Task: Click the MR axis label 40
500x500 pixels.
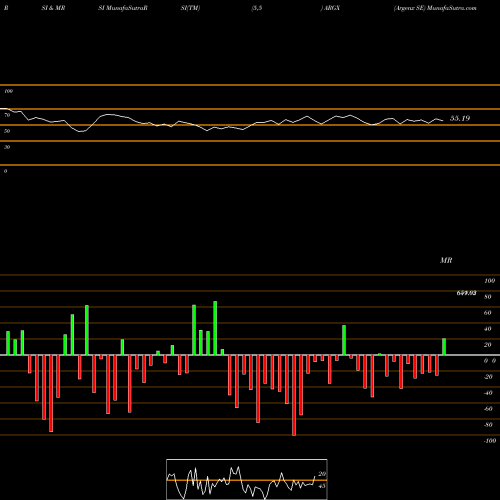Action: tap(488, 329)
